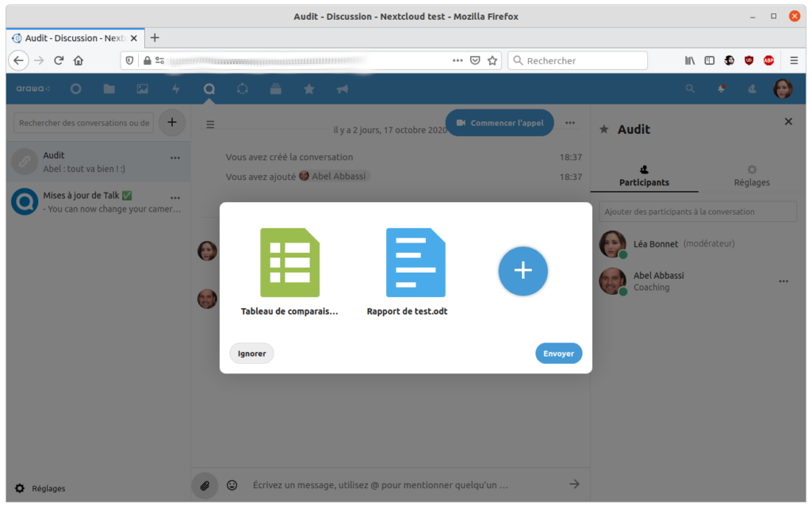Go back with the Firefox back arrow

point(19,60)
